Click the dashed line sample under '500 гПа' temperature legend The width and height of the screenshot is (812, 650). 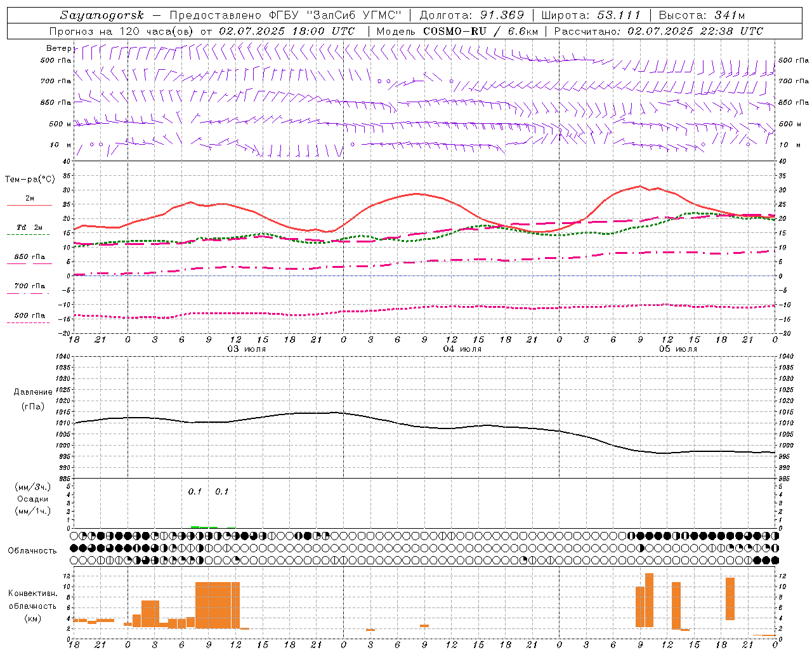click(x=29, y=322)
